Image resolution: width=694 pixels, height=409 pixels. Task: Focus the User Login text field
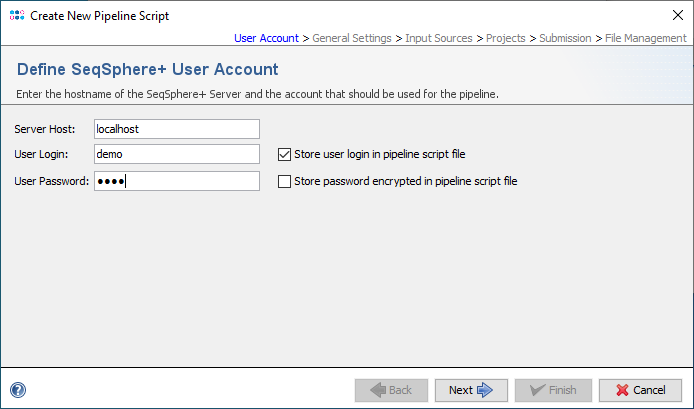[x=176, y=155]
